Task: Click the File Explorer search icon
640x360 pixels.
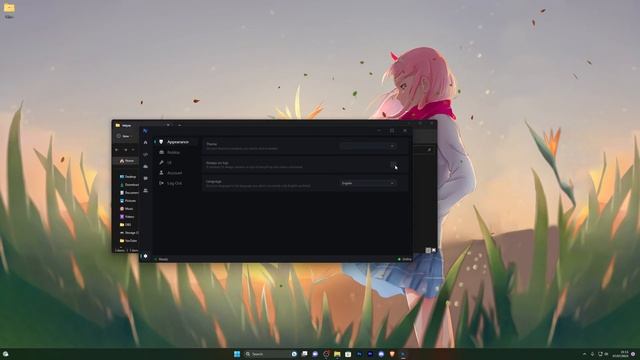Action: [429, 150]
